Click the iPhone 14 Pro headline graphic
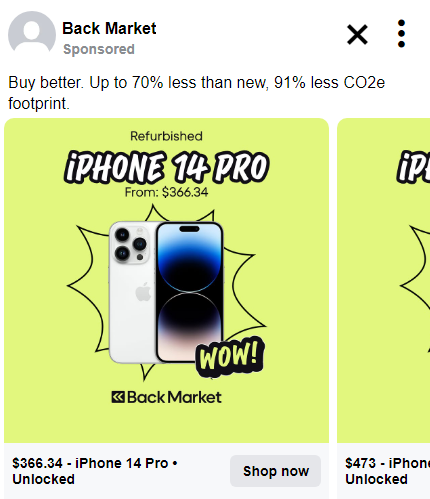430x499 pixels. pyautogui.click(x=166, y=167)
